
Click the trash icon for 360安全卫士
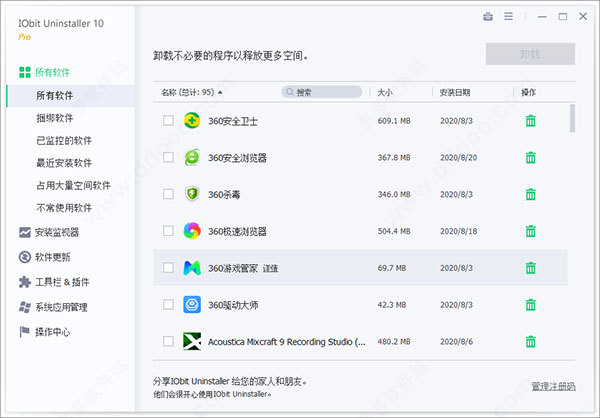coord(530,121)
